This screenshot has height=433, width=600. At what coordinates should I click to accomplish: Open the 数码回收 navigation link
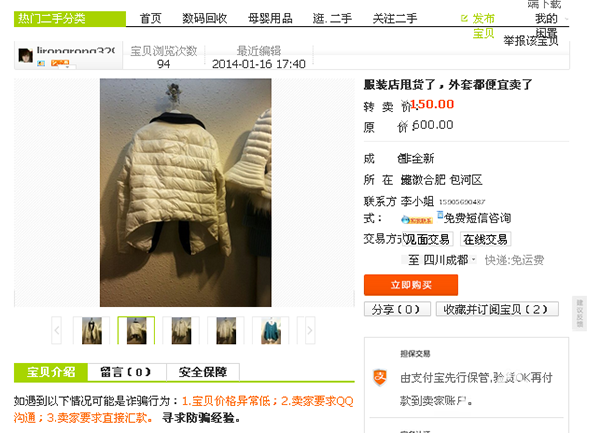tap(205, 18)
